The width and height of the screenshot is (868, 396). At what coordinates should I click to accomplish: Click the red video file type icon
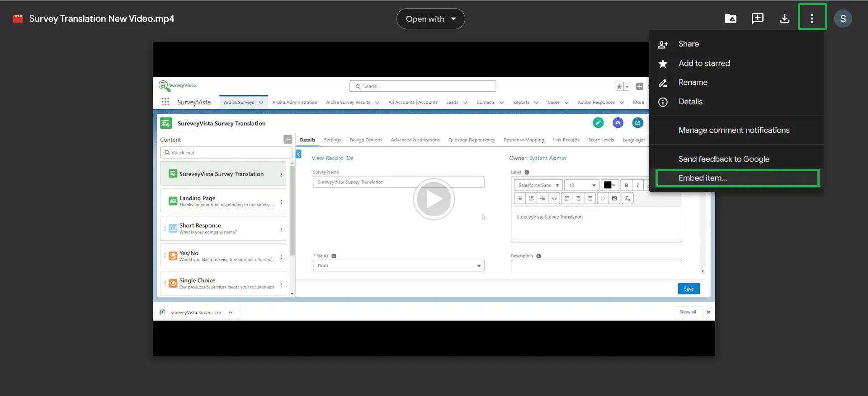(18, 19)
